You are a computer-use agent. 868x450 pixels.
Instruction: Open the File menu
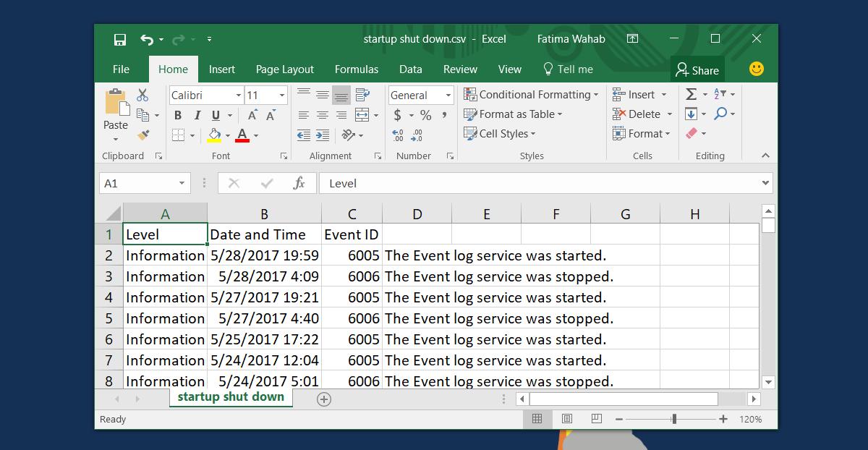[121, 69]
